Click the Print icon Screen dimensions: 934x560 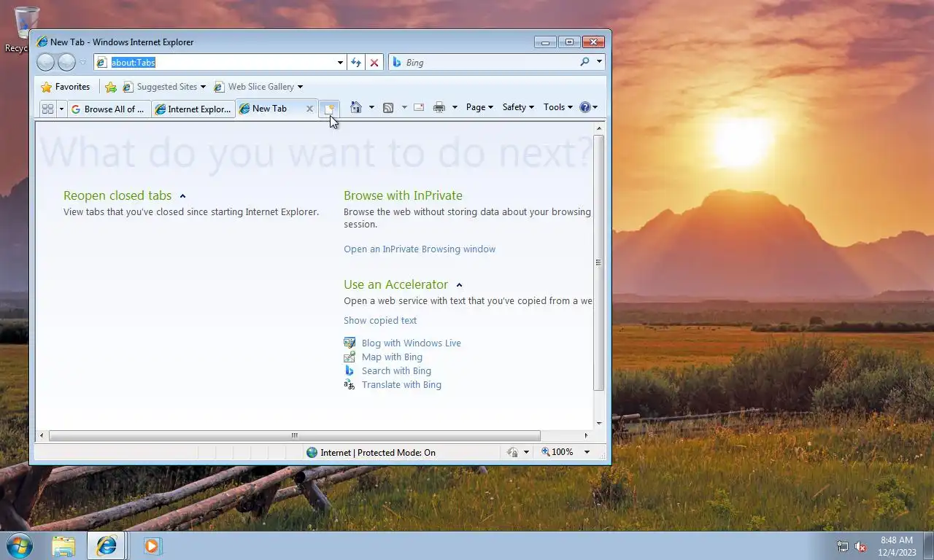439,107
